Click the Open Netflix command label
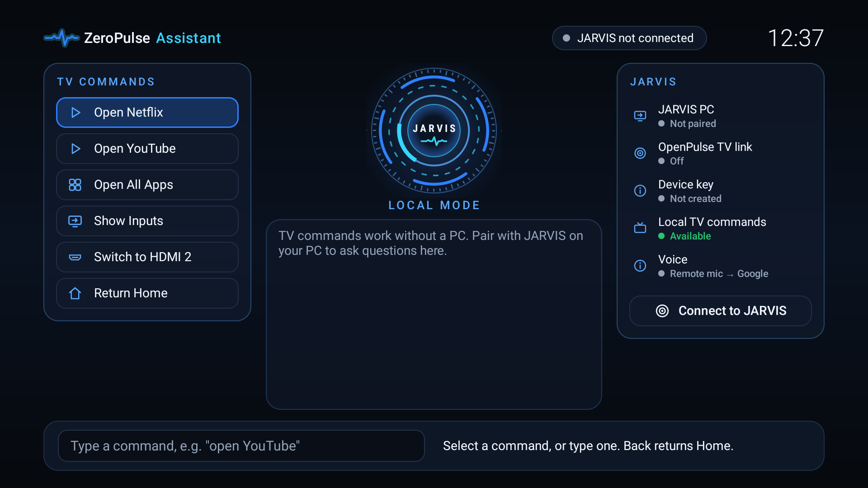The height and width of the screenshot is (488, 868). click(x=128, y=113)
